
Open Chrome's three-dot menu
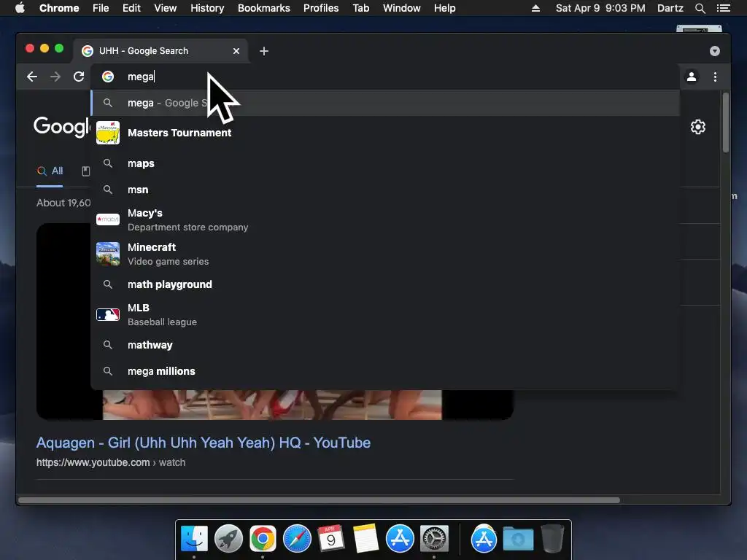tap(715, 77)
